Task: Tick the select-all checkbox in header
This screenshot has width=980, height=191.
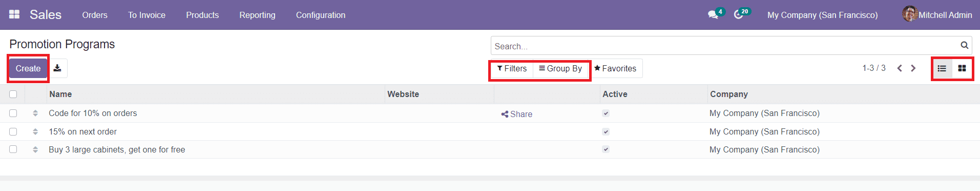Action: coord(13,94)
